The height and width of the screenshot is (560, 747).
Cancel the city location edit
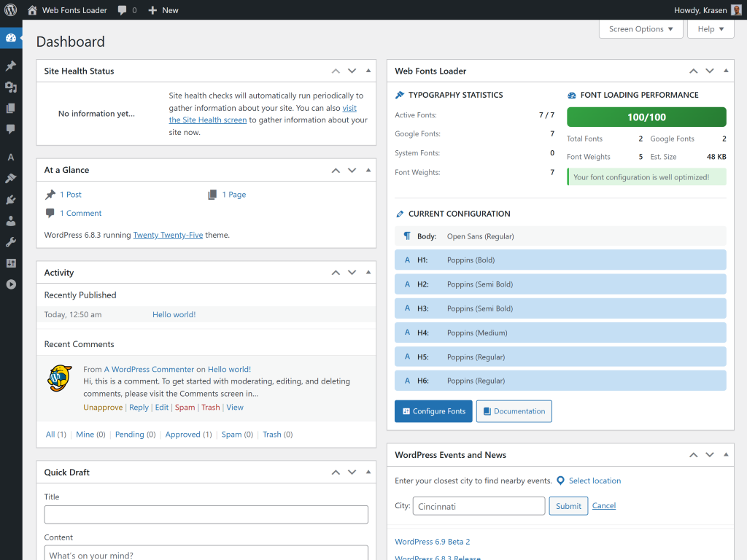tap(603, 506)
